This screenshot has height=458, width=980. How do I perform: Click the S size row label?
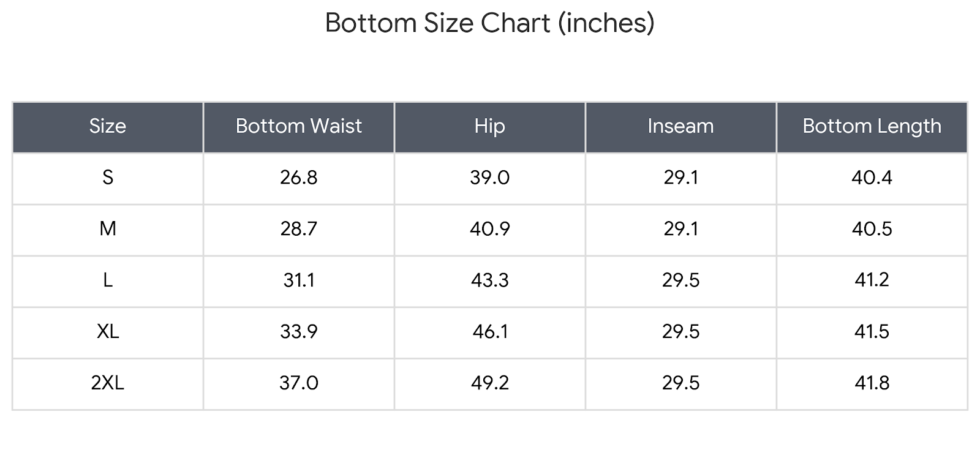coord(108,178)
